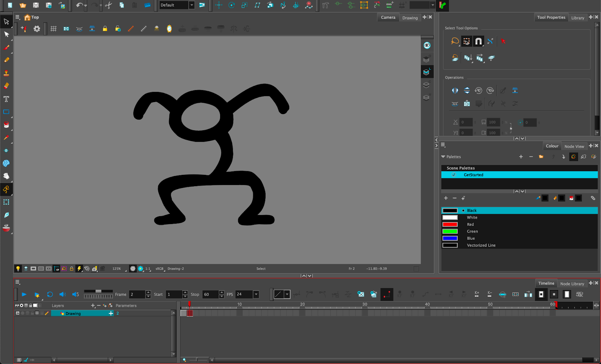Toggle the GetStarted palette checkbox
Viewport: 601px width, 364px height.
(454, 175)
